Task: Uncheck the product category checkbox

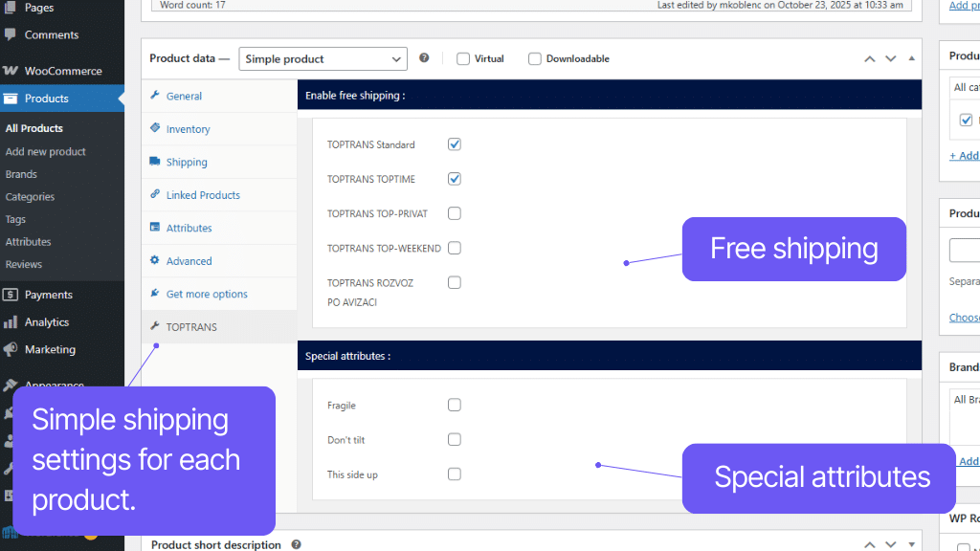Action: 966,120
